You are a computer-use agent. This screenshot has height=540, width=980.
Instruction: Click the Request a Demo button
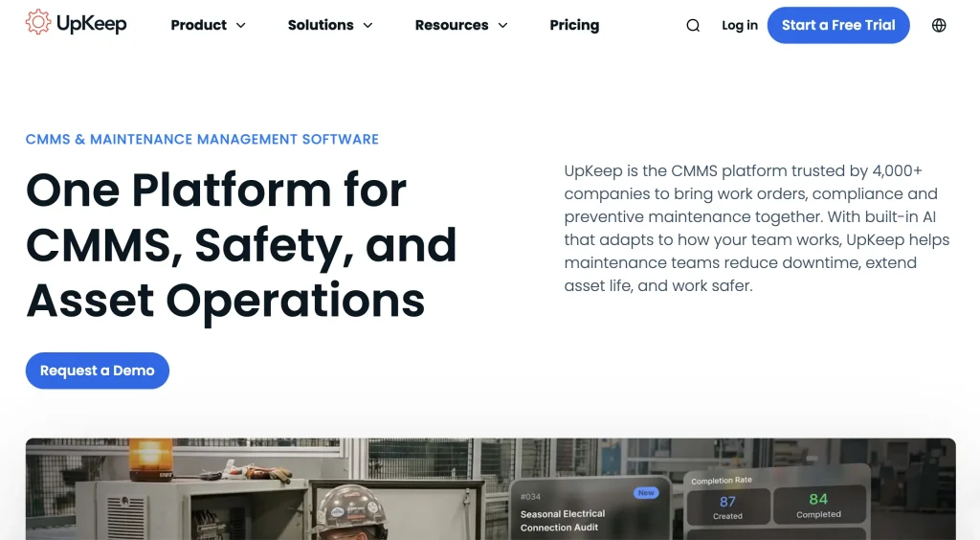pyautogui.click(x=98, y=371)
